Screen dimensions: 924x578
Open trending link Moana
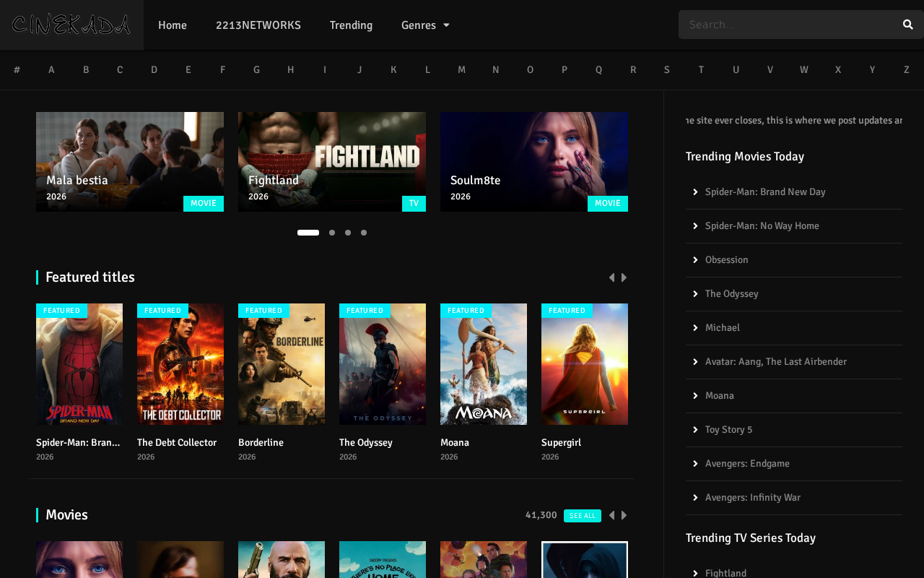point(720,396)
